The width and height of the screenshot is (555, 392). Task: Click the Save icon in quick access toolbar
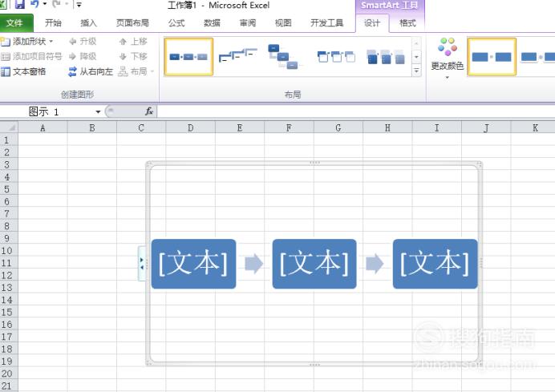(x=20, y=4)
